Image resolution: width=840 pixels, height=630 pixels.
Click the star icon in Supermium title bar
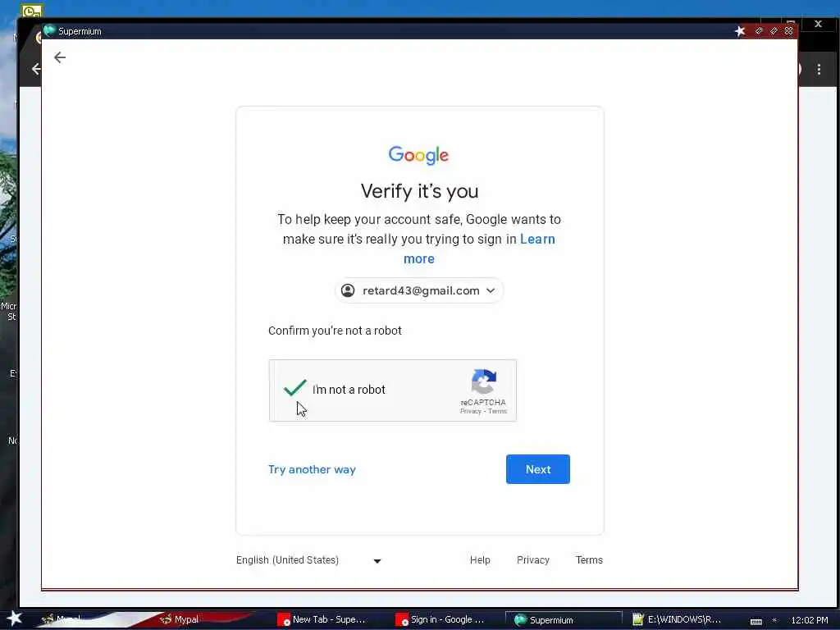(740, 31)
